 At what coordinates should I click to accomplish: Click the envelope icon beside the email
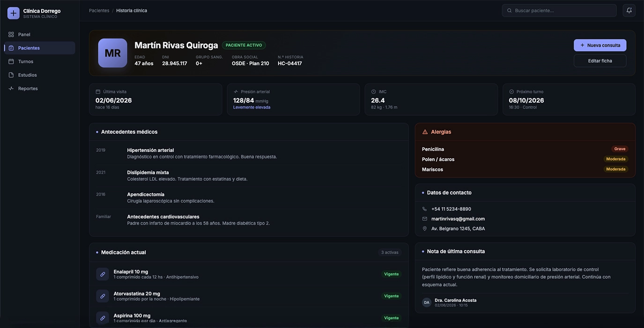[425, 219]
